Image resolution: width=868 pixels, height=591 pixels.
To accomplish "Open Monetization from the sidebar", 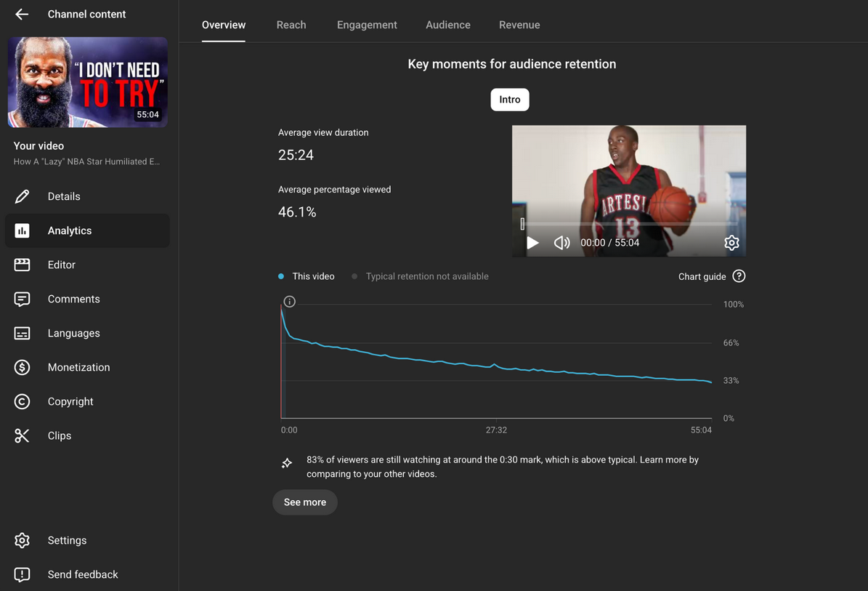I will click(87, 367).
